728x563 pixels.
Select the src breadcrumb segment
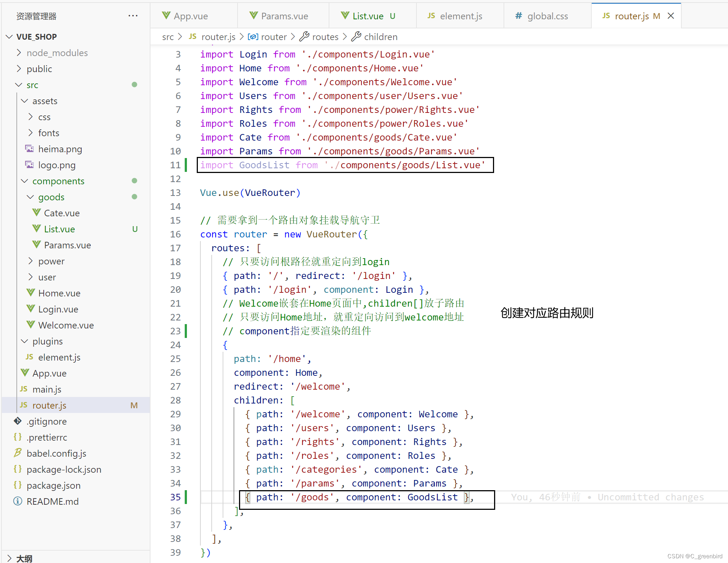tap(168, 37)
